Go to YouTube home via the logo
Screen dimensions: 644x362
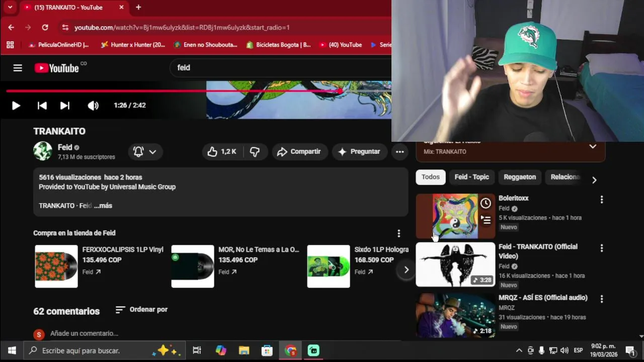(x=57, y=68)
